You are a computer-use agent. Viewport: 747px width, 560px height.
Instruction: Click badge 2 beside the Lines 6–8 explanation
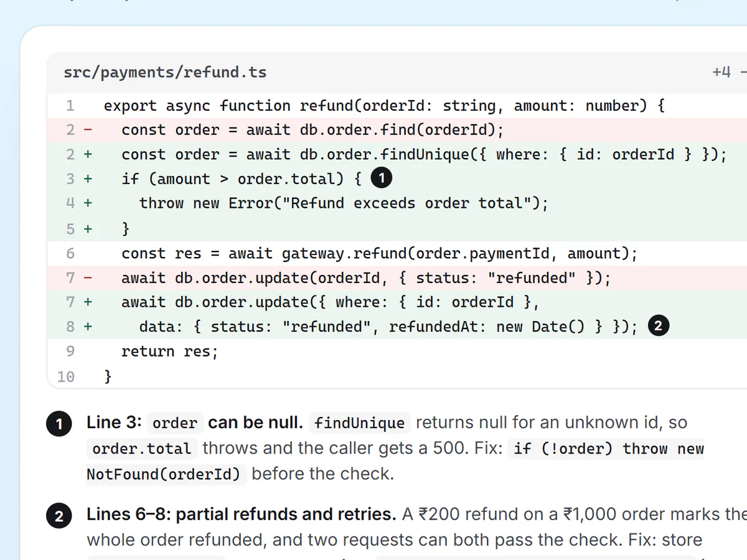tap(59, 516)
